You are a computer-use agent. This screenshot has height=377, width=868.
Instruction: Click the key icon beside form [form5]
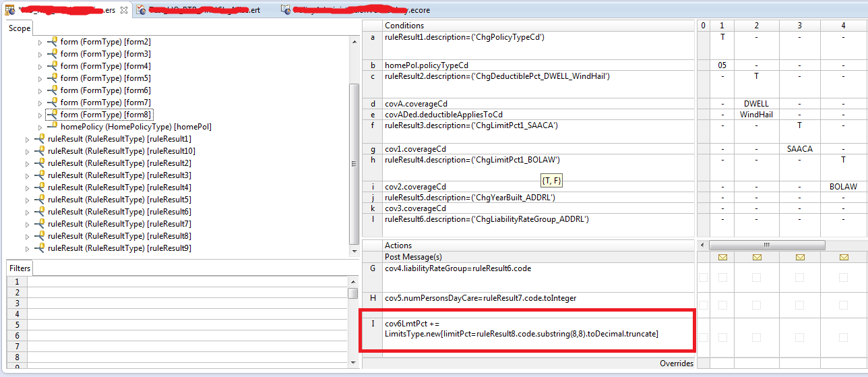click(x=52, y=78)
